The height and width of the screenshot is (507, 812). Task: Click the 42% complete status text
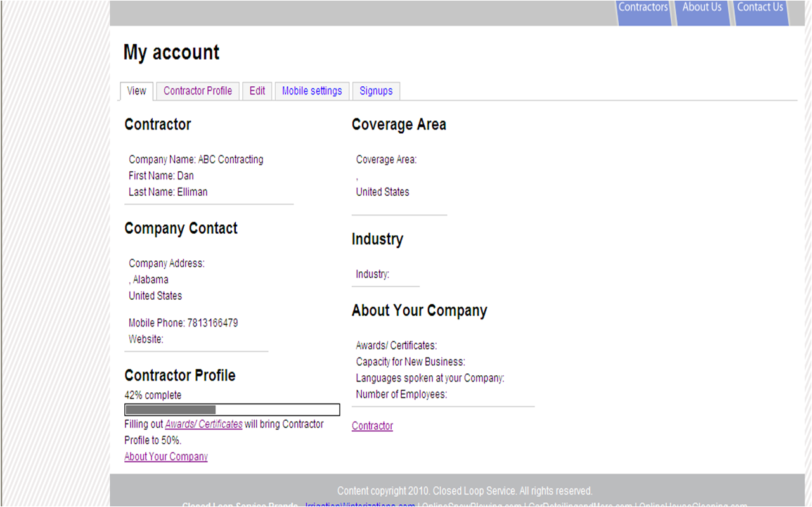click(x=153, y=395)
